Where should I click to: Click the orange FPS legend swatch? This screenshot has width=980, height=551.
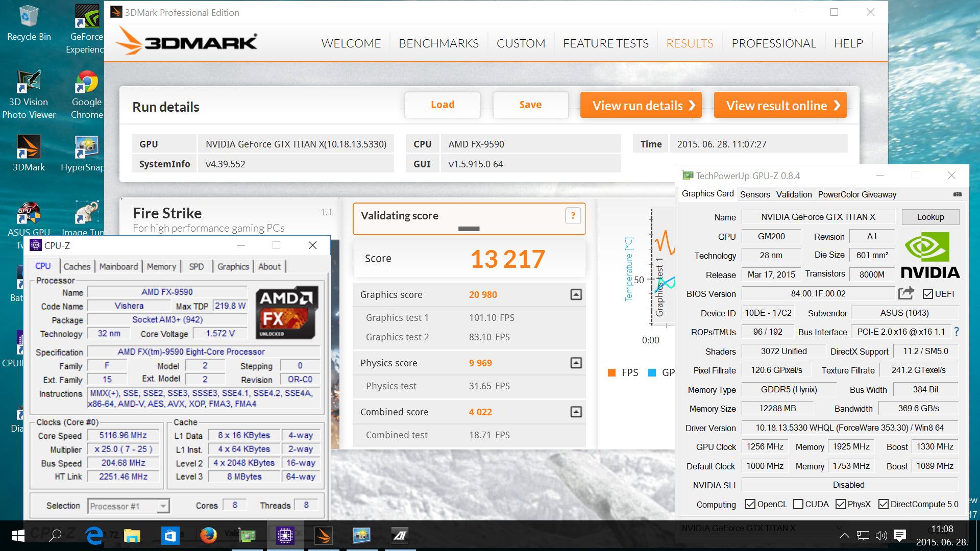coord(611,372)
